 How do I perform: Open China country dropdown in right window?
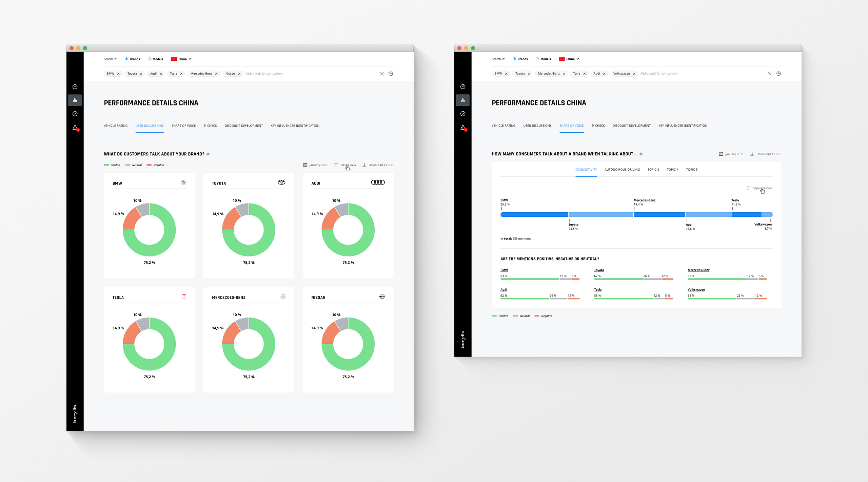coord(569,59)
